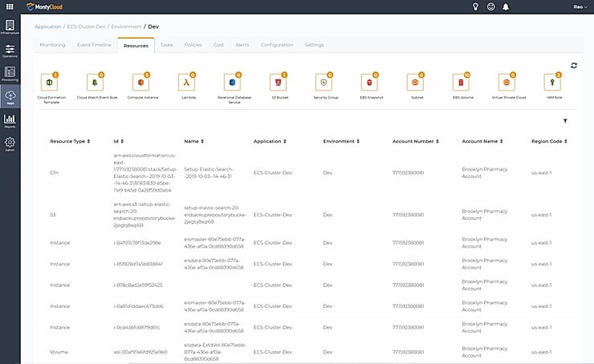Sort the table by Resource Type
The height and width of the screenshot is (364, 594).
pos(70,141)
